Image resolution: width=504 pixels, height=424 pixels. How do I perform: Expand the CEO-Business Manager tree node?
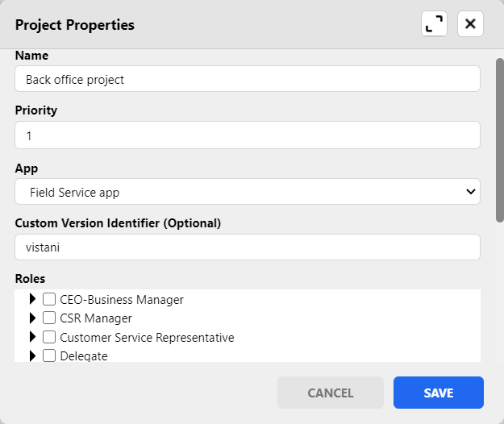point(33,300)
